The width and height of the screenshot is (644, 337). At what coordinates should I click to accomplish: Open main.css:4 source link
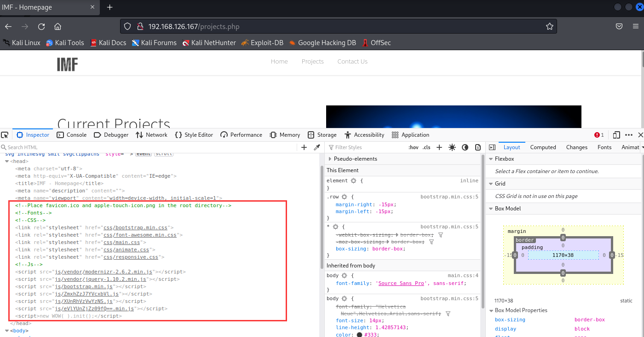[x=463, y=276]
